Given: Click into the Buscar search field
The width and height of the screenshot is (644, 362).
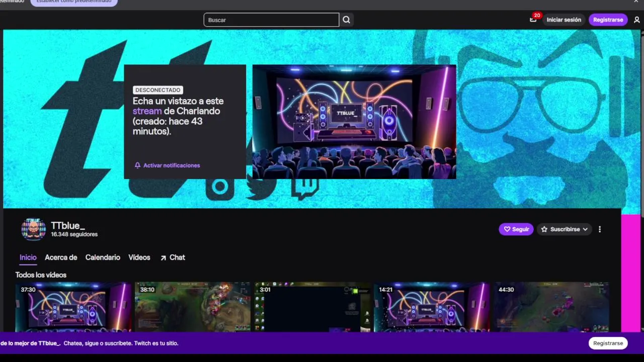Looking at the screenshot, I should pyautogui.click(x=271, y=20).
